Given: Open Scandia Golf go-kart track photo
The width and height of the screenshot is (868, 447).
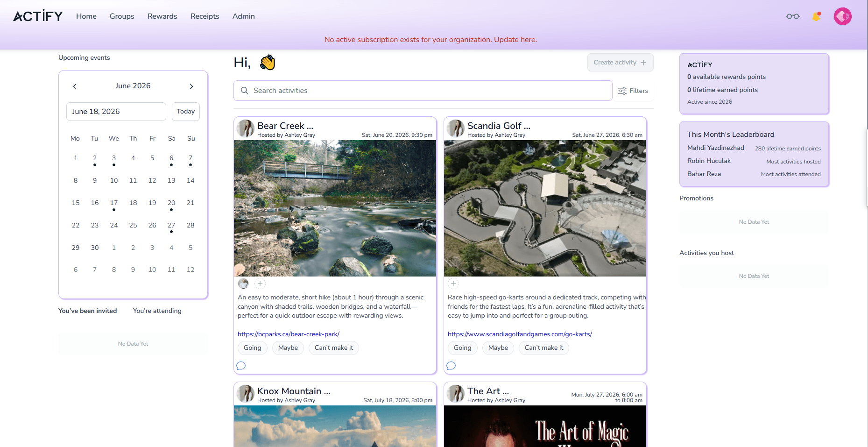Looking at the screenshot, I should [x=545, y=208].
